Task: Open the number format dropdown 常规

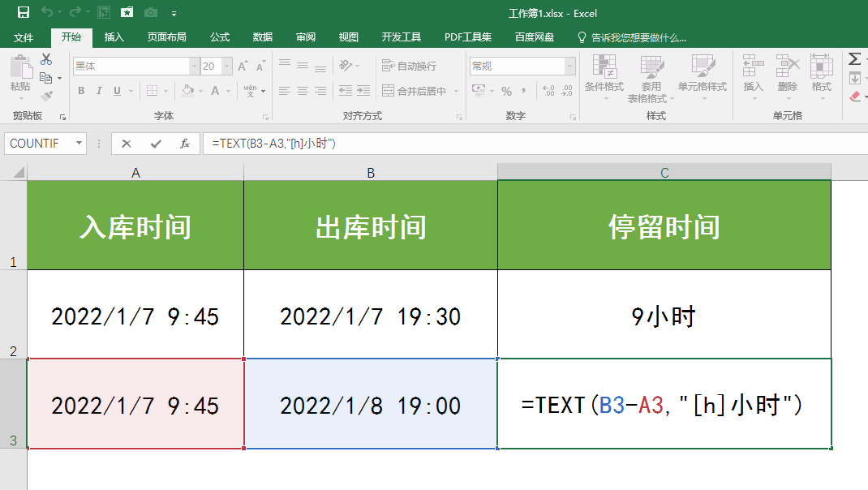Action: (569, 67)
